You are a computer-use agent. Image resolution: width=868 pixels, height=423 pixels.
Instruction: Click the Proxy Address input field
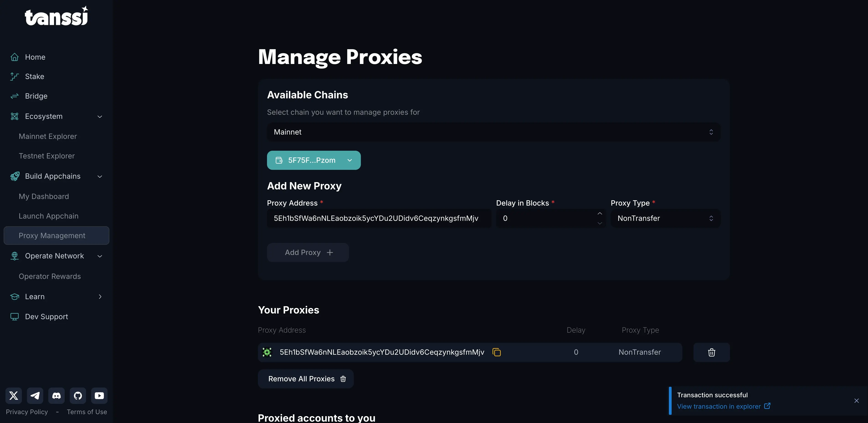tap(379, 218)
